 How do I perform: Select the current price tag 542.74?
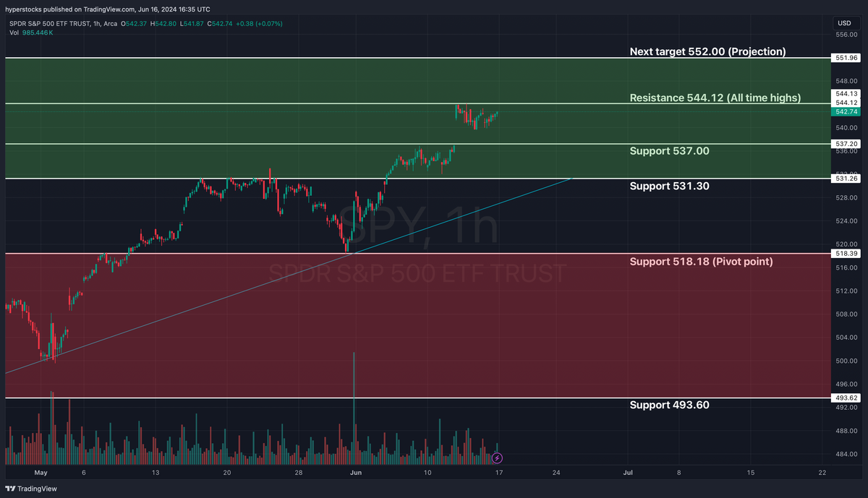[x=845, y=111]
